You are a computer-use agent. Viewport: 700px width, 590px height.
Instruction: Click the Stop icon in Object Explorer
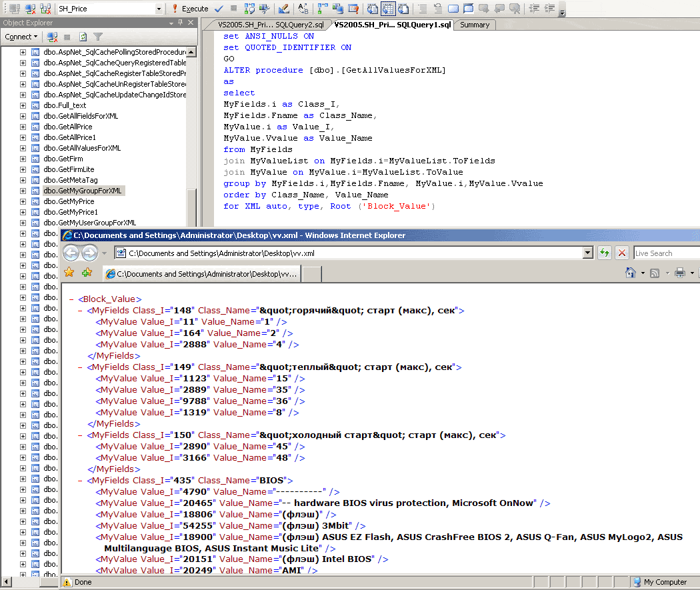point(67,37)
